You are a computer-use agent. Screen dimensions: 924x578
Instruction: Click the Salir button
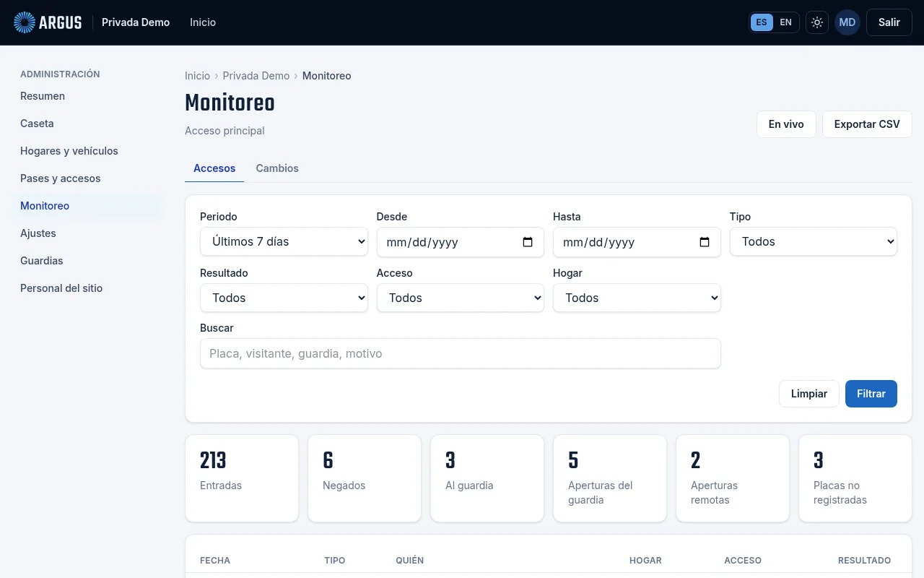tap(889, 22)
